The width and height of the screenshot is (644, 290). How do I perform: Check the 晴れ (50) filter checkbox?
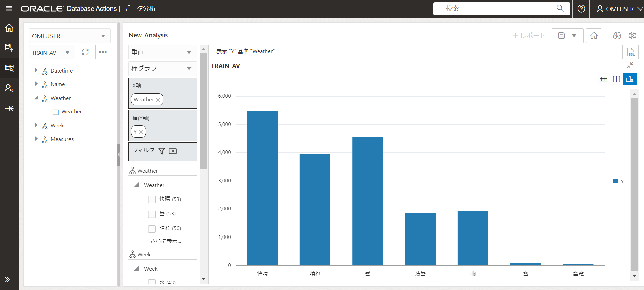pyautogui.click(x=152, y=229)
